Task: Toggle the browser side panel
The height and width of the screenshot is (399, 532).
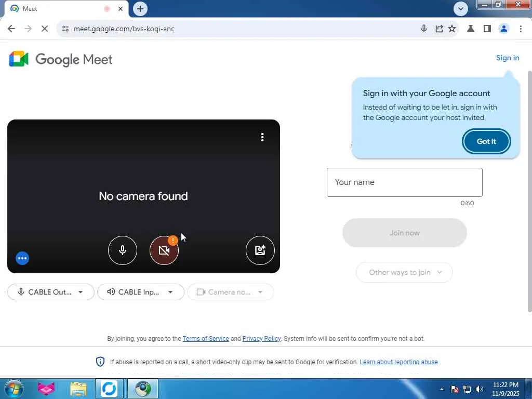Action: tap(487, 29)
